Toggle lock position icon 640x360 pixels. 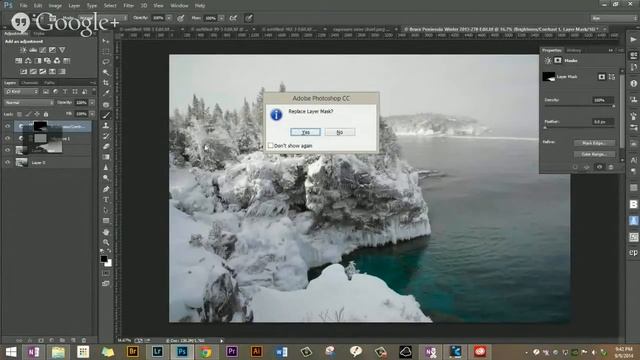pyautogui.click(x=37, y=114)
